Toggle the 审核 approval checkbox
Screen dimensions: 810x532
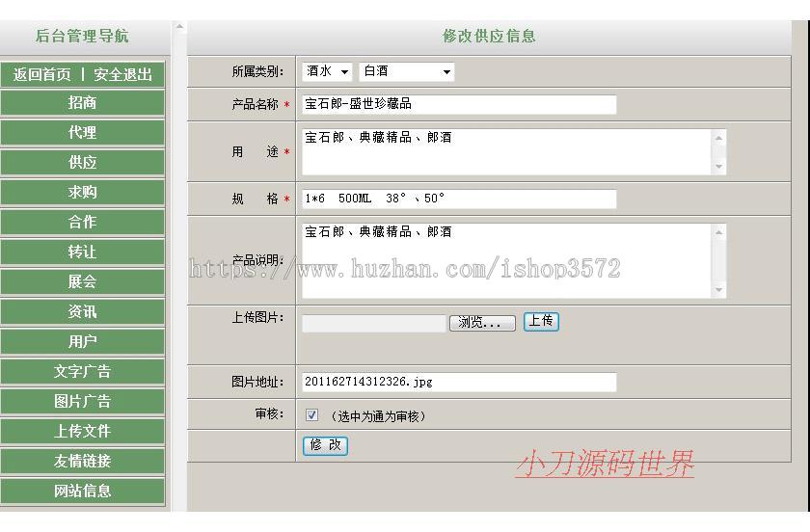[x=311, y=414]
